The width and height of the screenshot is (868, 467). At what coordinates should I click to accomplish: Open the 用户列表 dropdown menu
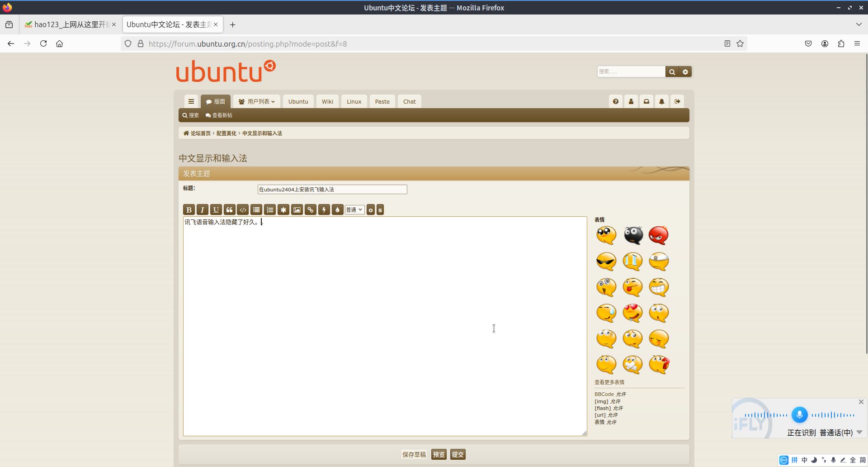click(257, 101)
